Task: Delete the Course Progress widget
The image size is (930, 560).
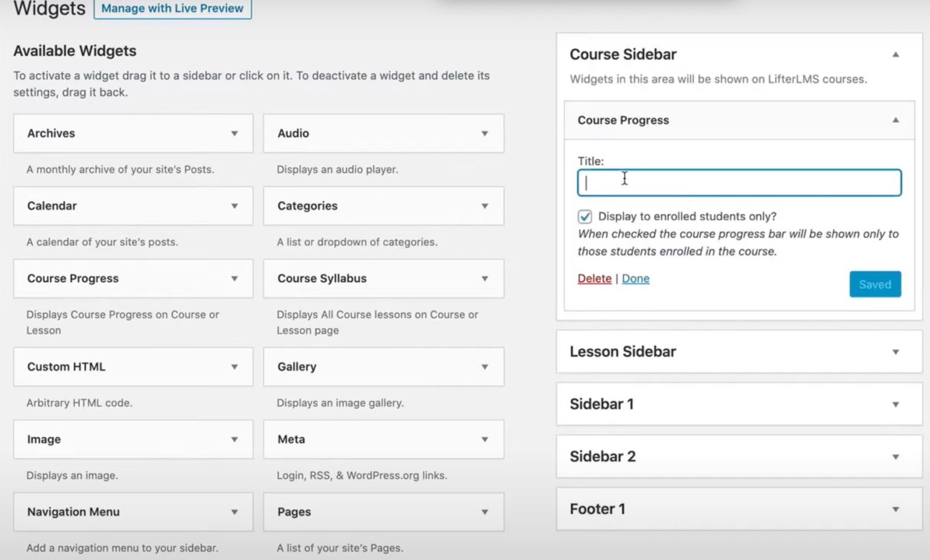Action: (594, 278)
